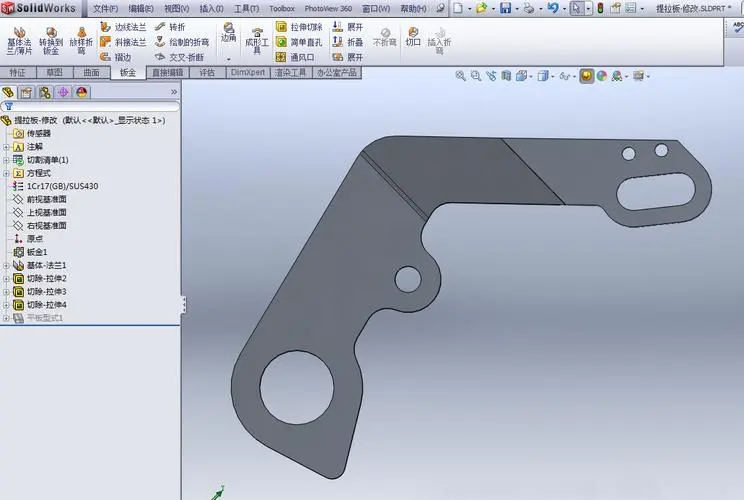The height and width of the screenshot is (500, 744).
Task: Click the Save disk icon
Action: pos(505,8)
